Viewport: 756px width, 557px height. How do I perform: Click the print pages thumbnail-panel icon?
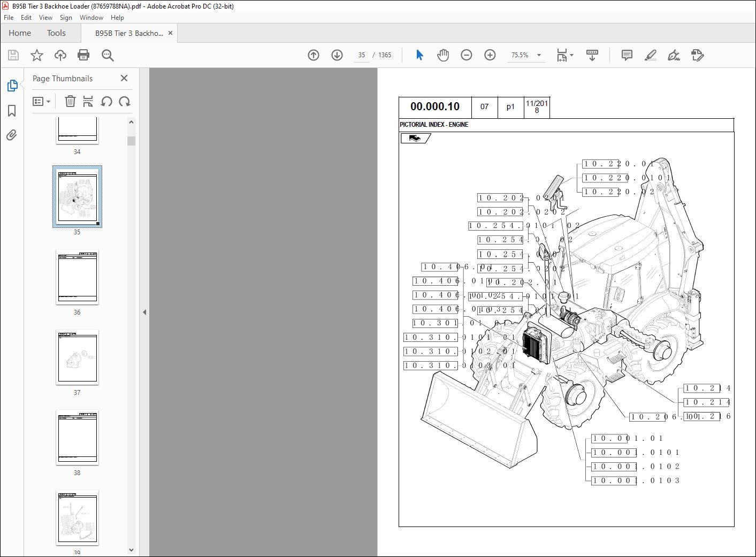pyautogui.click(x=88, y=101)
